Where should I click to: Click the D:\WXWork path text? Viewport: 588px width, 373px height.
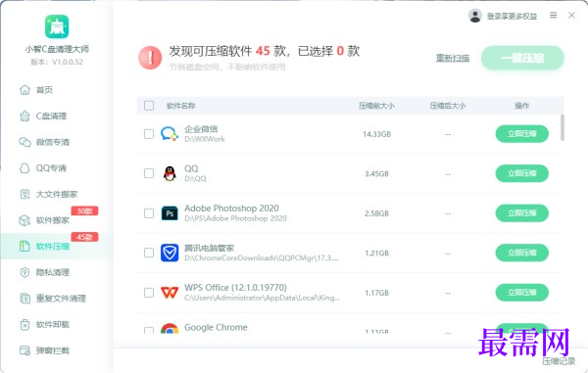point(205,139)
